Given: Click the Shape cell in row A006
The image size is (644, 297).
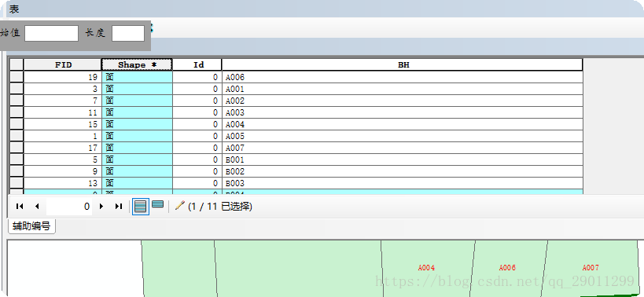Looking at the screenshot, I should click(137, 77).
